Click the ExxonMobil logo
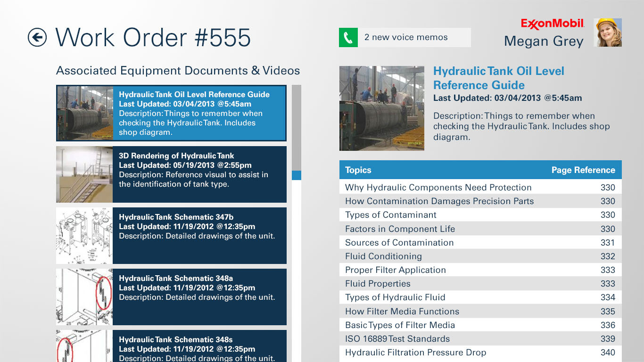 point(553,24)
